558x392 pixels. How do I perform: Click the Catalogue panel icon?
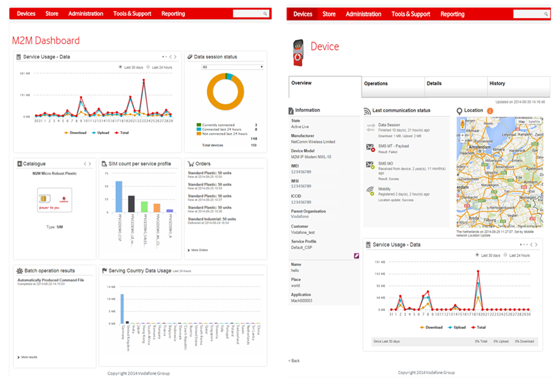pyautogui.click(x=19, y=164)
